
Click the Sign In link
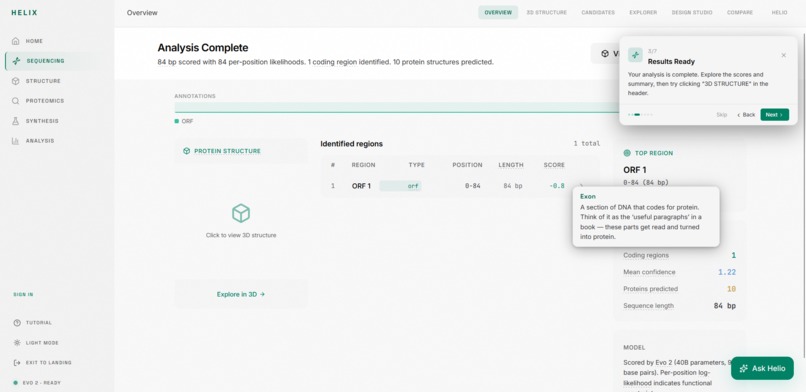pyautogui.click(x=23, y=295)
